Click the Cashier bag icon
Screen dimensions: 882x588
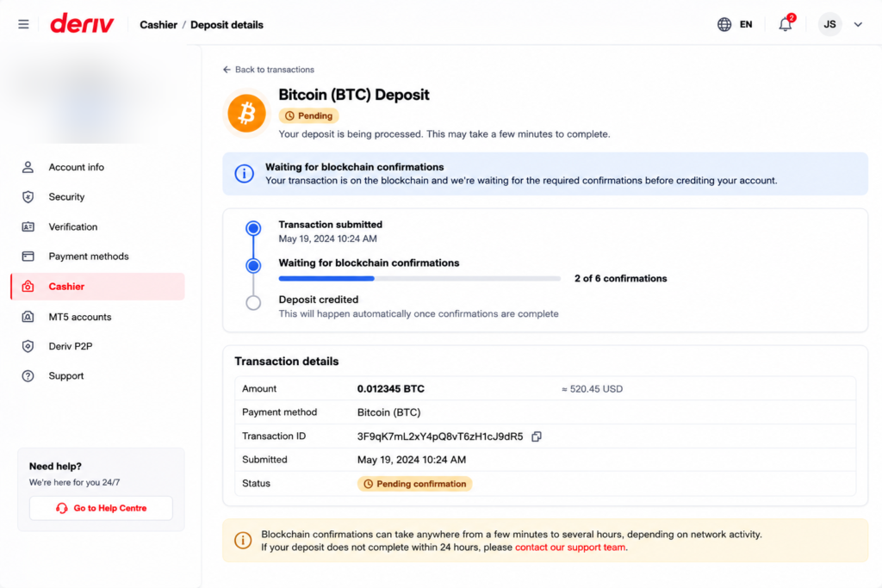(28, 287)
